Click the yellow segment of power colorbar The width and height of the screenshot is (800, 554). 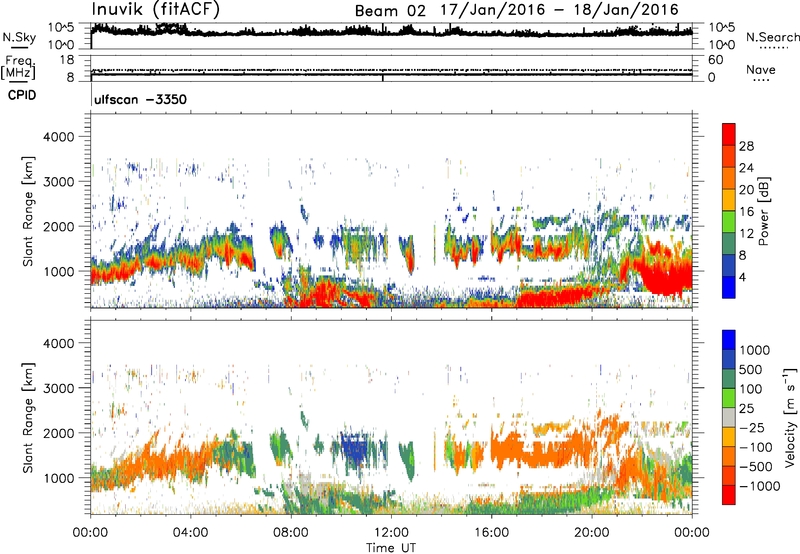[x=729, y=200]
